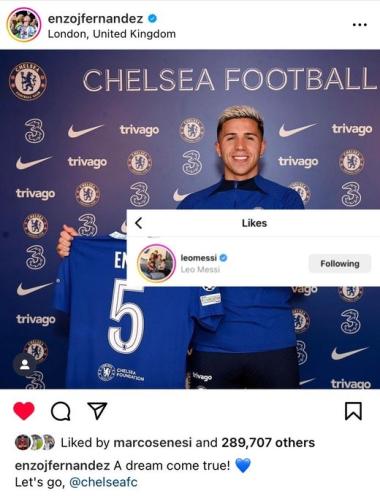Image resolution: width=380 pixels, height=496 pixels.
Task: Open London, United Kingdom location
Action: point(112,34)
